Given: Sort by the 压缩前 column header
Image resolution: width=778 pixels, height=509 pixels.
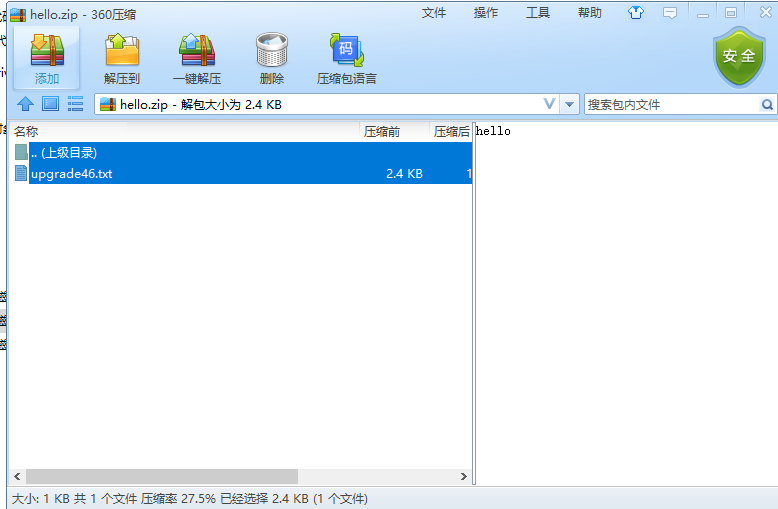Looking at the screenshot, I should (x=394, y=131).
